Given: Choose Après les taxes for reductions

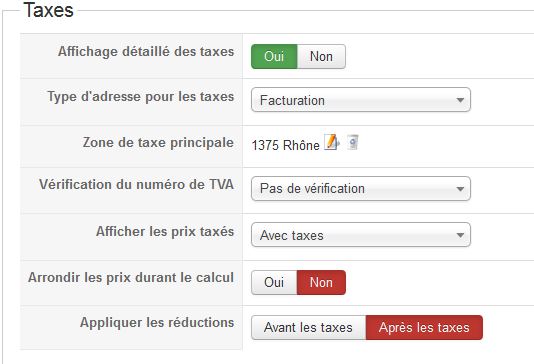Looking at the screenshot, I should pos(424,328).
